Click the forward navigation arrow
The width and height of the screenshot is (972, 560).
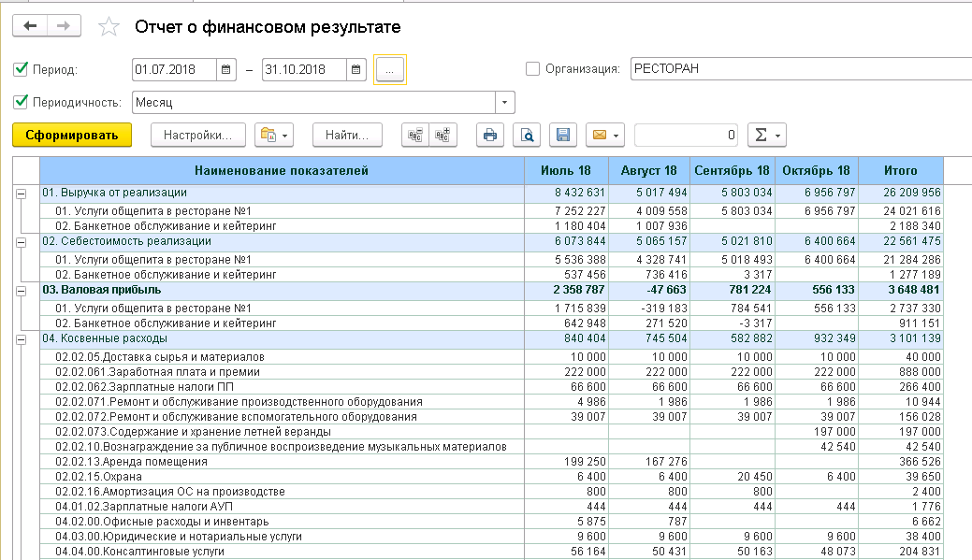[63, 26]
